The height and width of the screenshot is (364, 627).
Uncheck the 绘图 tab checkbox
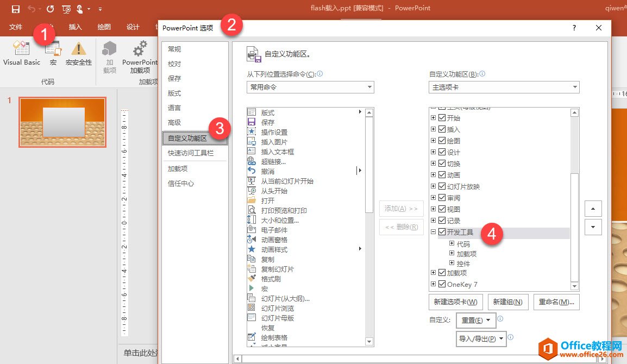coord(442,140)
